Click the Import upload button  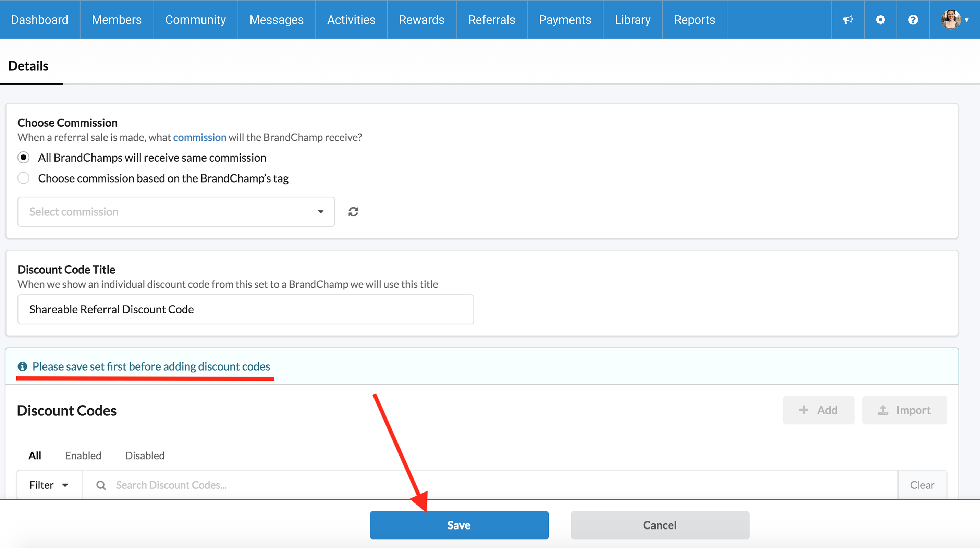(905, 410)
